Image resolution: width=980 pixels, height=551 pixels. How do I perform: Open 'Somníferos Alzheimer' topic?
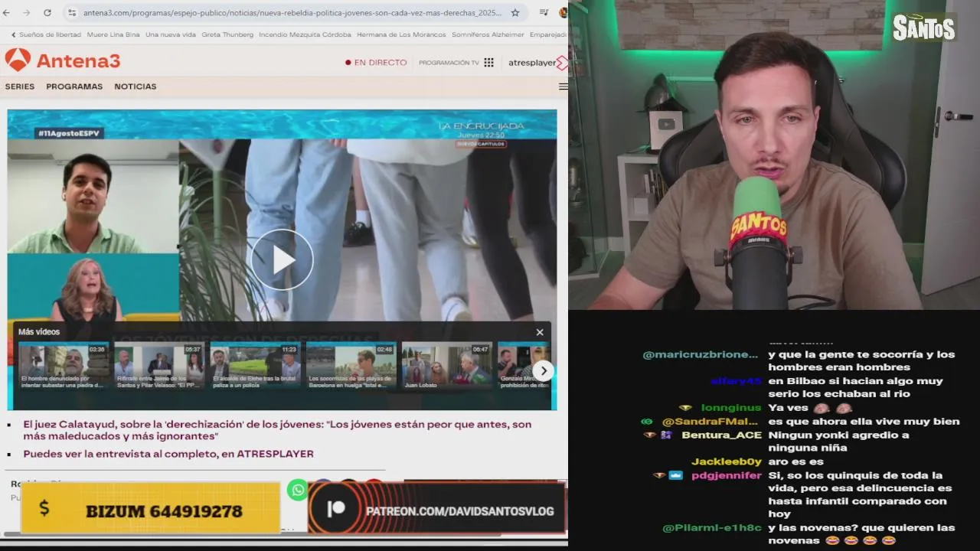click(488, 34)
